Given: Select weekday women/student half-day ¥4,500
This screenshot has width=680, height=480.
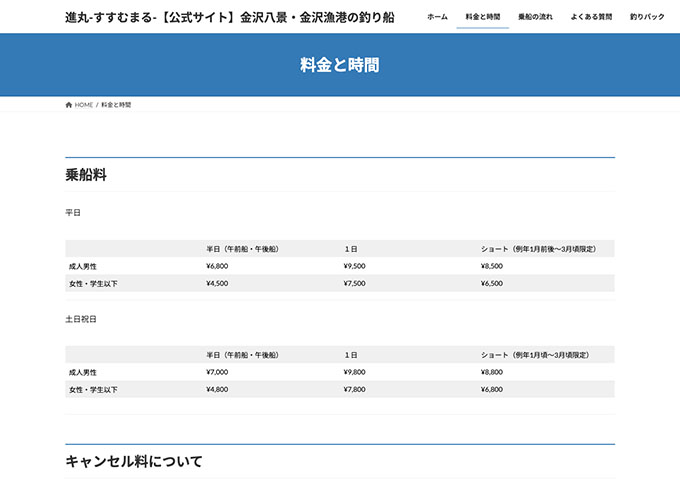Looking at the screenshot, I should [217, 283].
